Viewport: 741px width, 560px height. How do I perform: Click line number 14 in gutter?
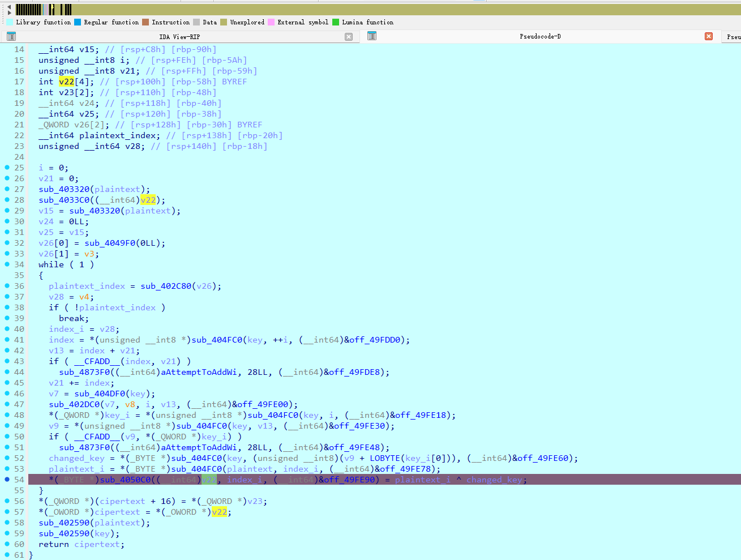(x=19, y=49)
